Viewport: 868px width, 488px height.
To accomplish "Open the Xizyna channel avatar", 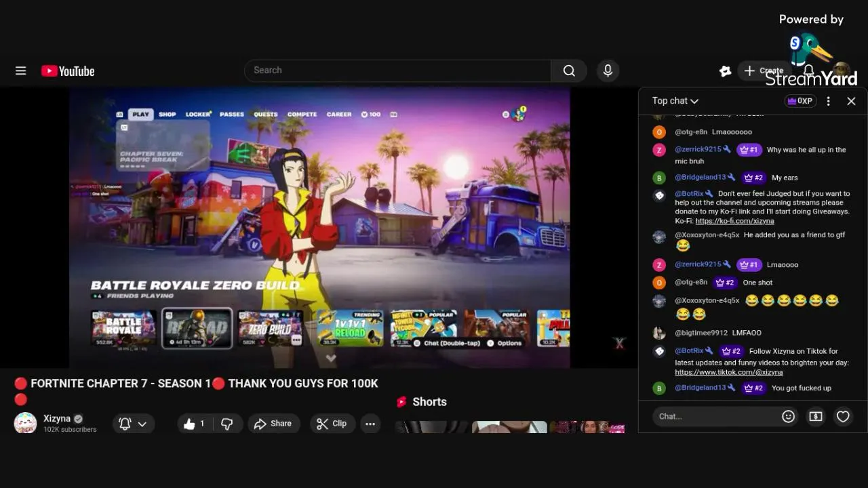I will [25, 423].
